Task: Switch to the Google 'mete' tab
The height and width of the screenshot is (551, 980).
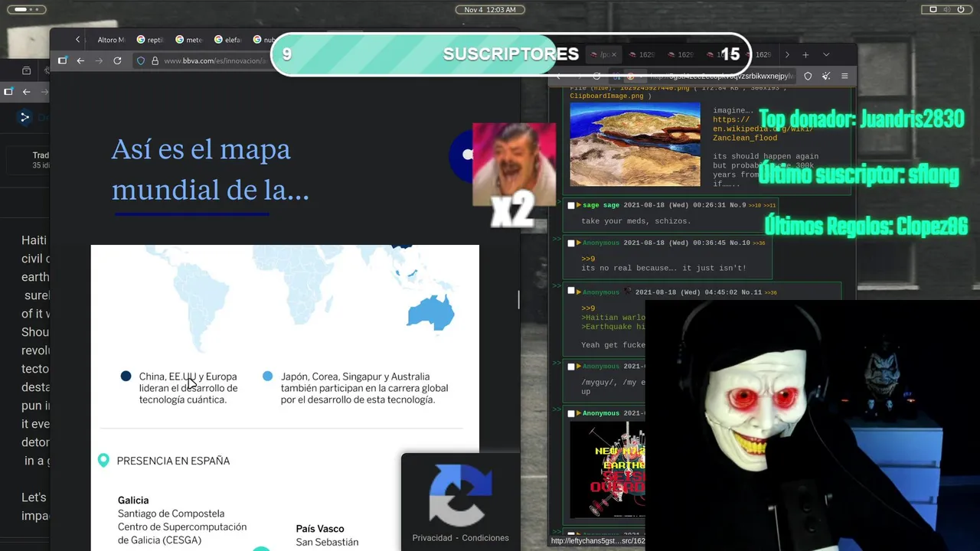Action: (x=188, y=40)
